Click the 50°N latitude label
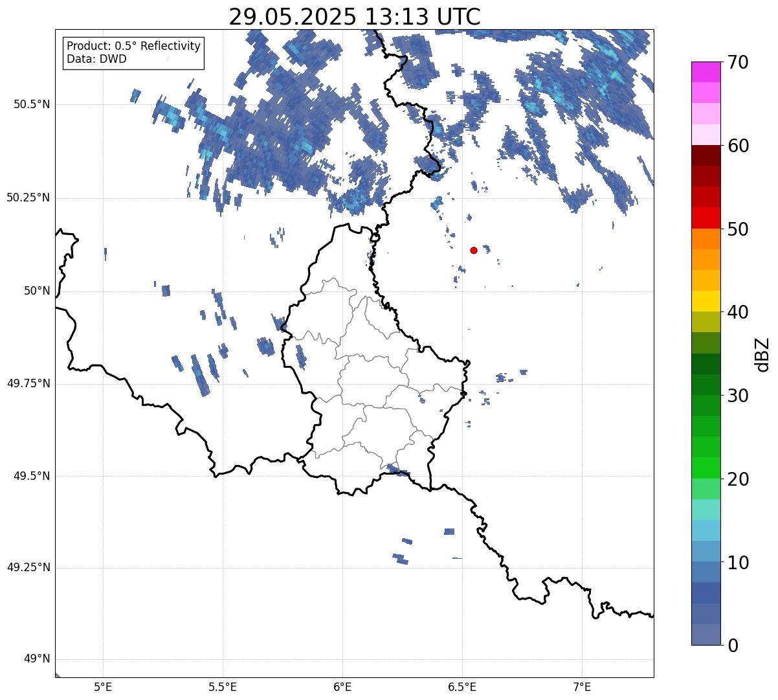The height and width of the screenshot is (700, 778). [x=36, y=291]
